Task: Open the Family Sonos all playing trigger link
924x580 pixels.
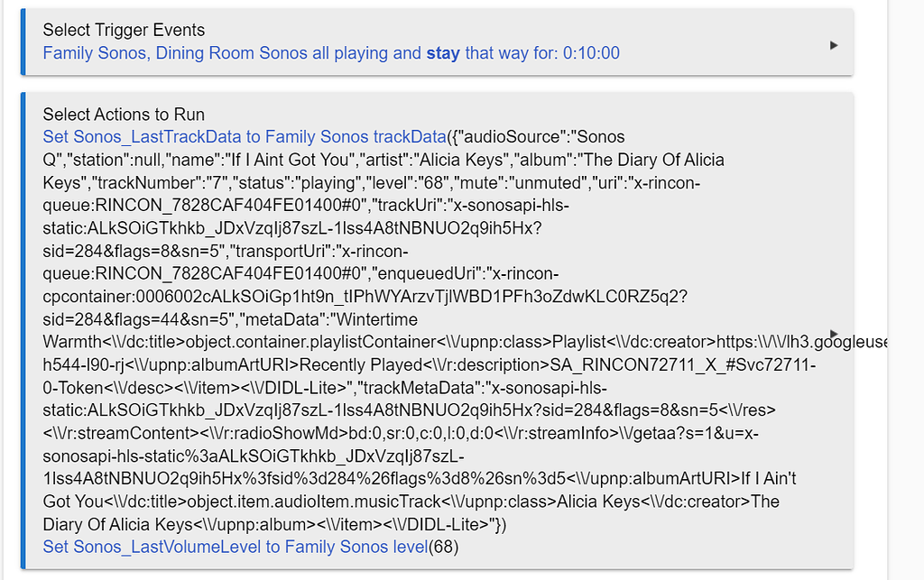Action: 330,52
